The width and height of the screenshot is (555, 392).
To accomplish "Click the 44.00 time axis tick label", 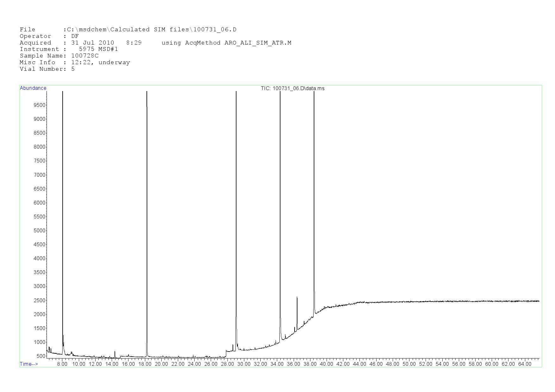I will (x=359, y=364).
